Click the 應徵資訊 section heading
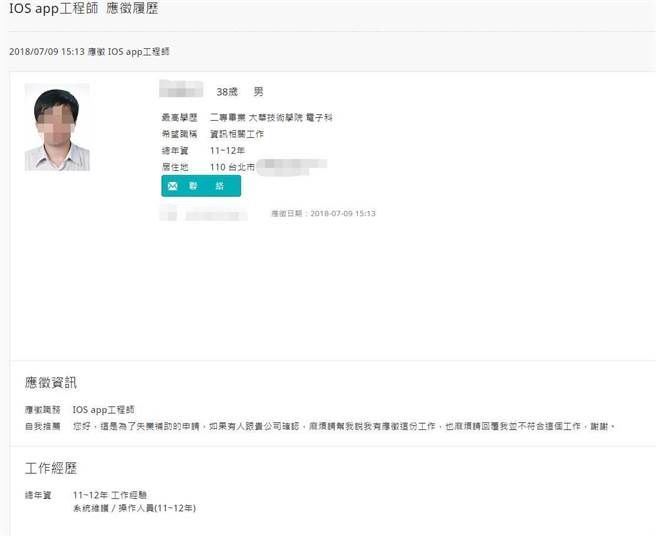The height and width of the screenshot is (536, 656). pyautogui.click(x=50, y=382)
